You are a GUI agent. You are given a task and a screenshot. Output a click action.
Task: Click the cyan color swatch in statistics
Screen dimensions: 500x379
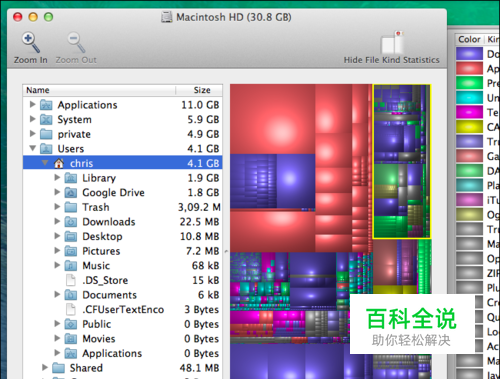click(469, 98)
